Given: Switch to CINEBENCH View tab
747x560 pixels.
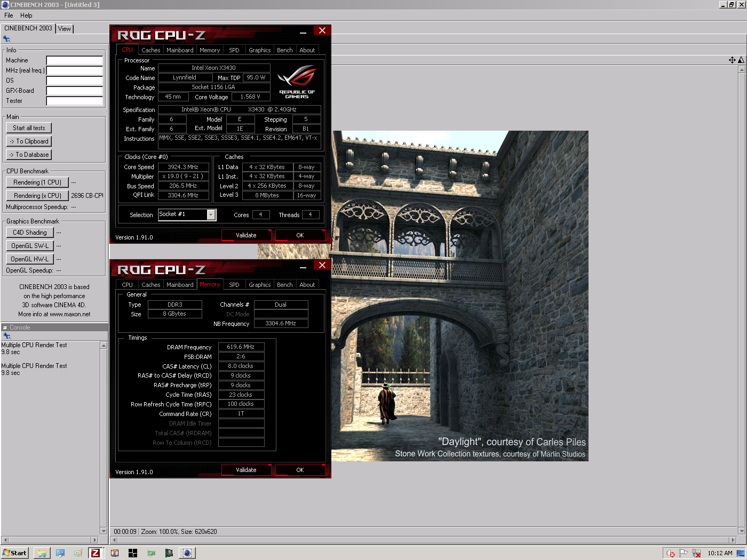Looking at the screenshot, I should click(x=65, y=29).
